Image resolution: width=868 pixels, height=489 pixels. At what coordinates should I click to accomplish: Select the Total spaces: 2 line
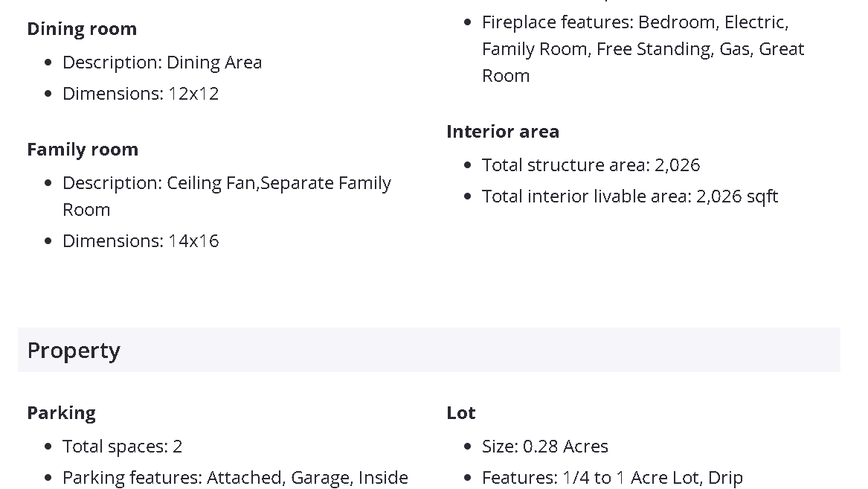coord(122,447)
